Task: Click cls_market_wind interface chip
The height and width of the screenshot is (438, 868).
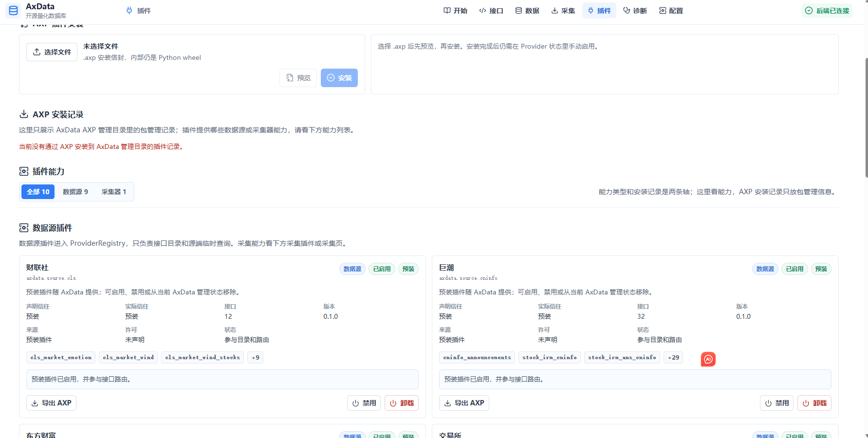Action: (x=129, y=358)
